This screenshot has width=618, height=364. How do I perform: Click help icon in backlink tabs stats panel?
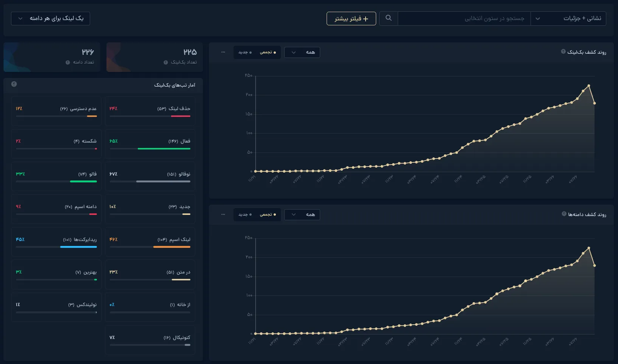coord(14,84)
